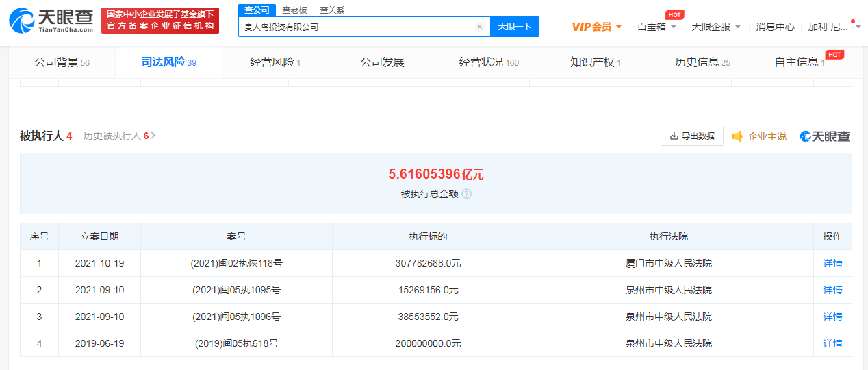
Task: Click the export icon on 导出数据 button
Action: click(x=674, y=136)
